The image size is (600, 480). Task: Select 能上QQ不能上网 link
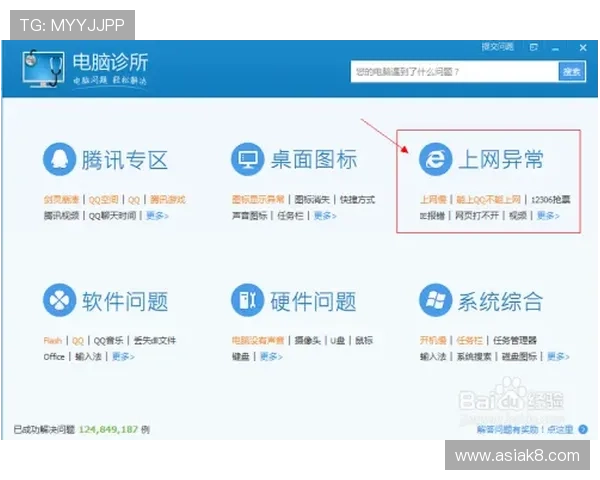click(489, 199)
